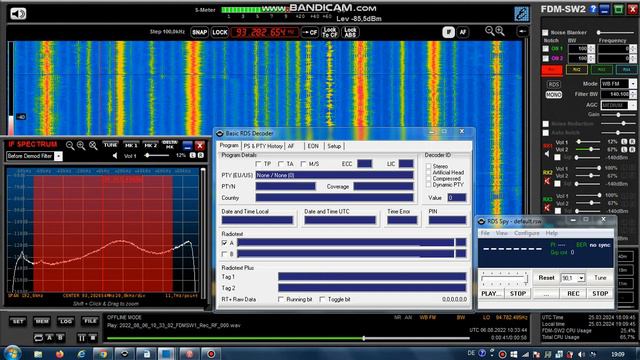Viewport: 640px width, 360px height.
Task: Adjust Notch On 2 BW spinner
Action: (591, 58)
